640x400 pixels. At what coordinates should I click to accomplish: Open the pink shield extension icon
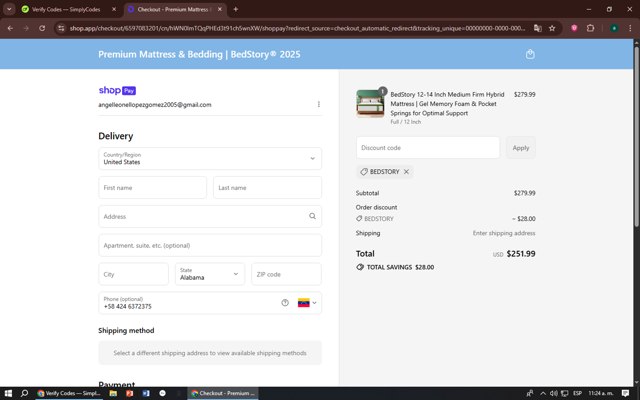(574, 28)
